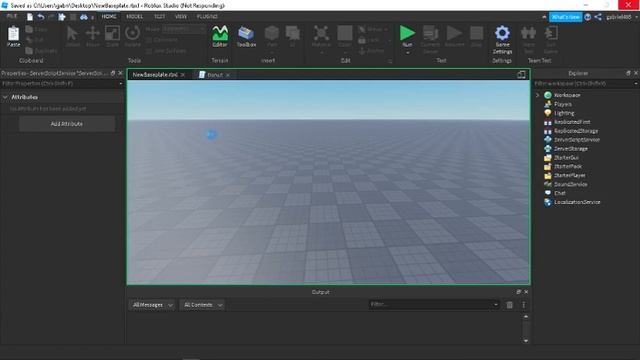640x360 pixels.
Task: Open the FILE menu
Action: 12,16
